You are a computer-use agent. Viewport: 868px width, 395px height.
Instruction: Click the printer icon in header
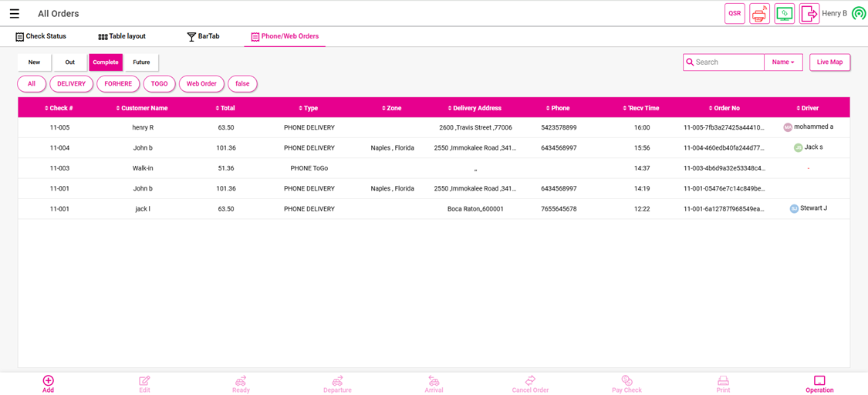759,14
